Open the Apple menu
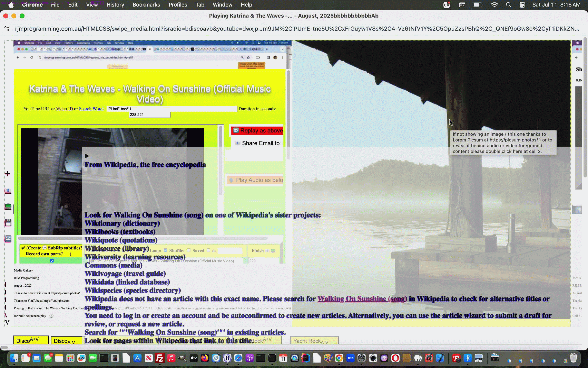 click(11, 5)
